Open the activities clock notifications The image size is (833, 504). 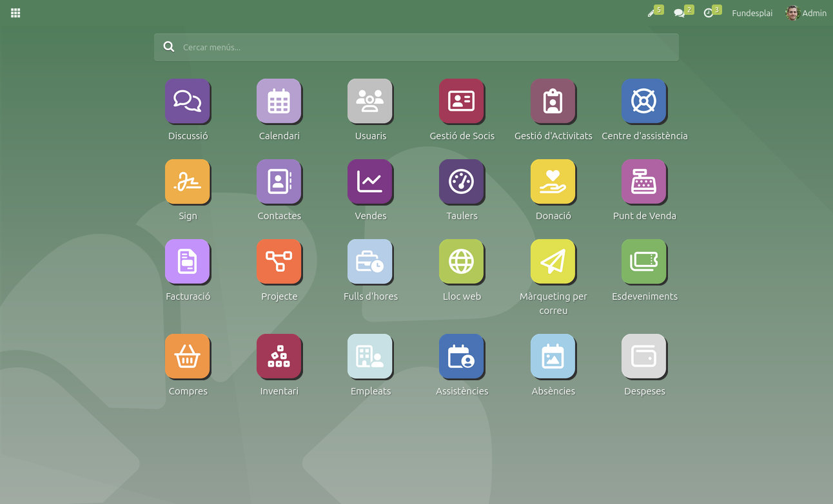pos(709,13)
